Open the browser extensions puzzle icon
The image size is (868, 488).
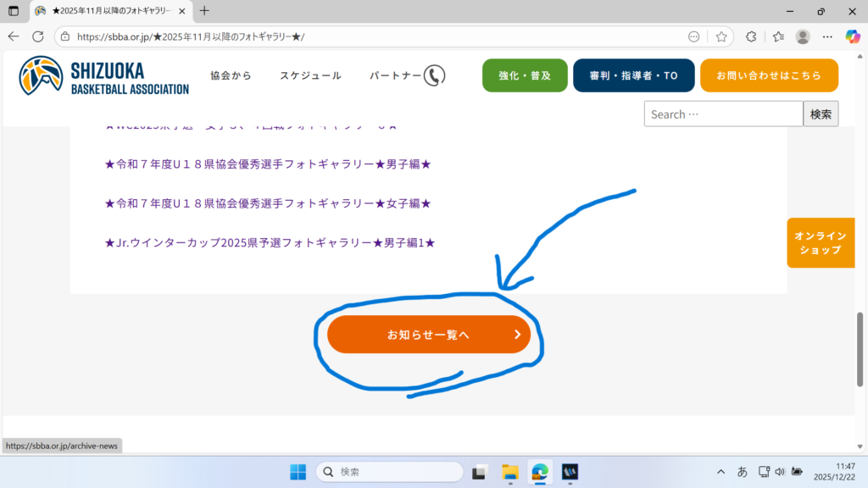(750, 36)
